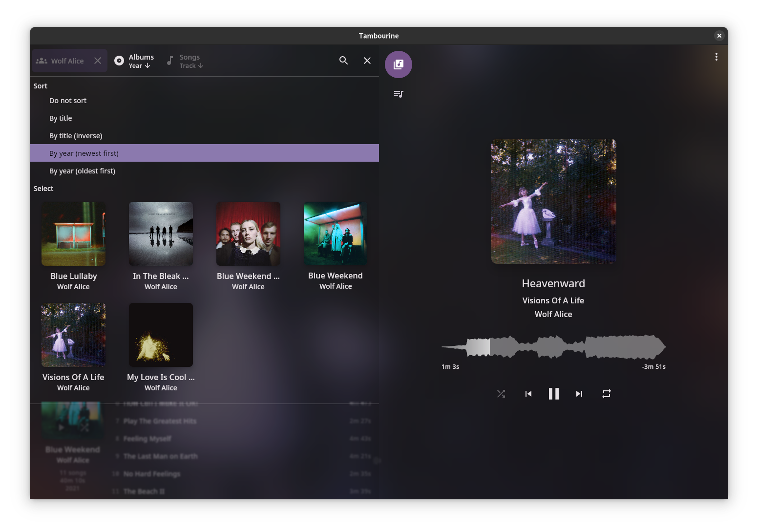Seek within the waveform progress bar
The image size is (758, 532).
554,347
